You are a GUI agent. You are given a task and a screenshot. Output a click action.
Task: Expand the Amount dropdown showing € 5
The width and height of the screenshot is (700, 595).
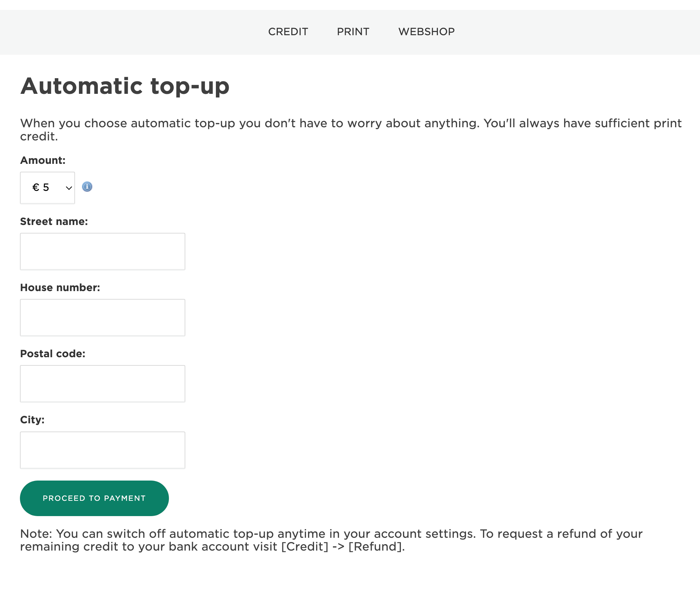pos(47,188)
